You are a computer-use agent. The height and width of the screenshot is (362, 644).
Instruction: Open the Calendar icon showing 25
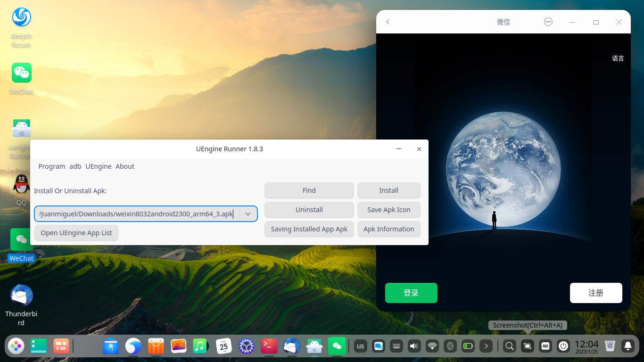click(224, 346)
